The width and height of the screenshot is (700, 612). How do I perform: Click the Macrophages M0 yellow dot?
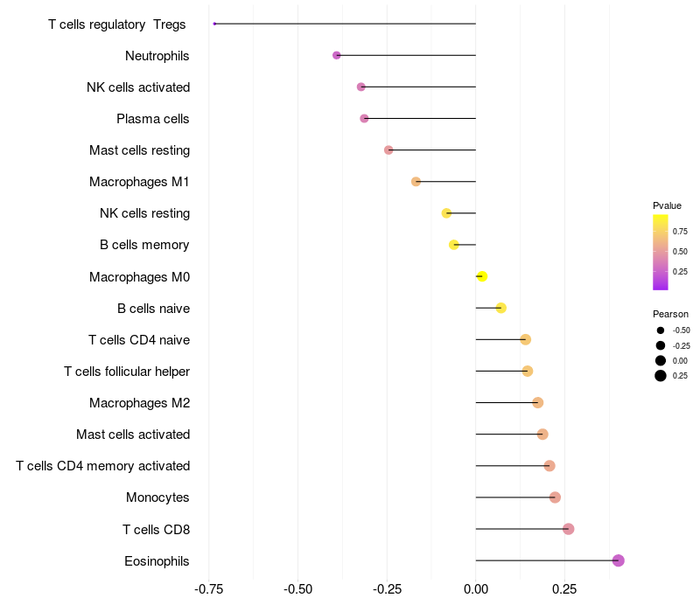pyautogui.click(x=481, y=276)
